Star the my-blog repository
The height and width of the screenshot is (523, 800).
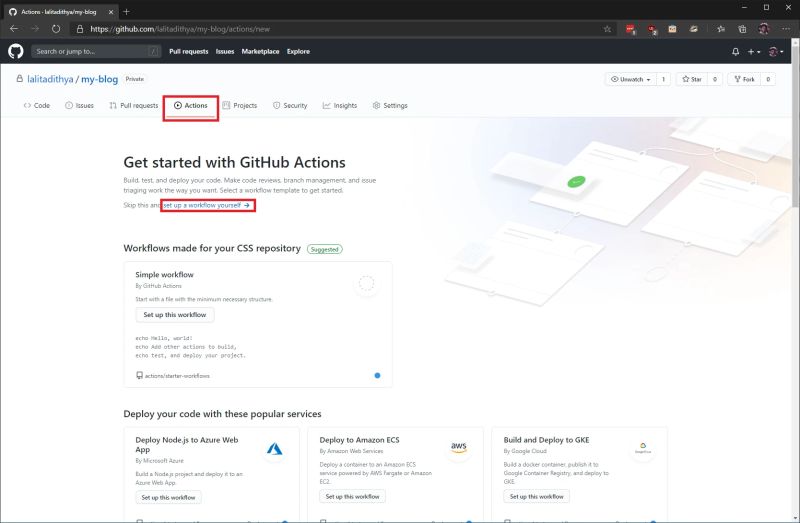pyautogui.click(x=692, y=79)
